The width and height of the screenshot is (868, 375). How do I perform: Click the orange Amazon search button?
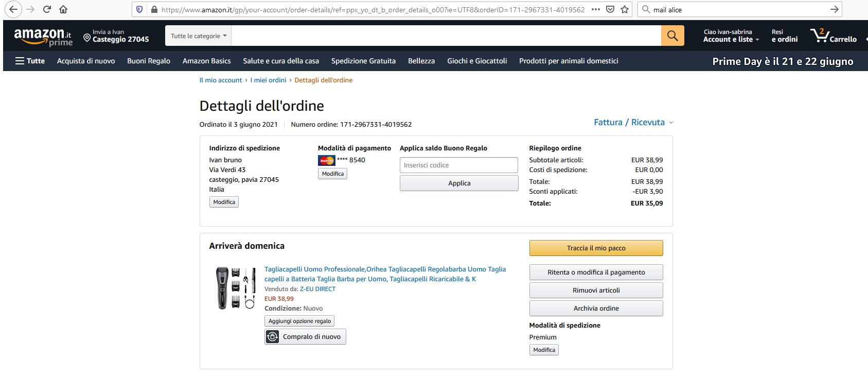(x=672, y=36)
